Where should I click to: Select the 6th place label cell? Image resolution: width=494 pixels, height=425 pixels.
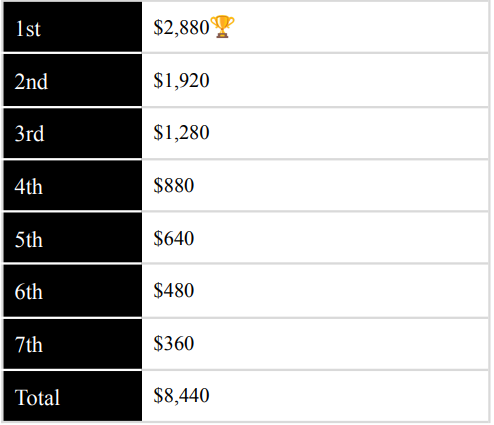click(x=73, y=291)
